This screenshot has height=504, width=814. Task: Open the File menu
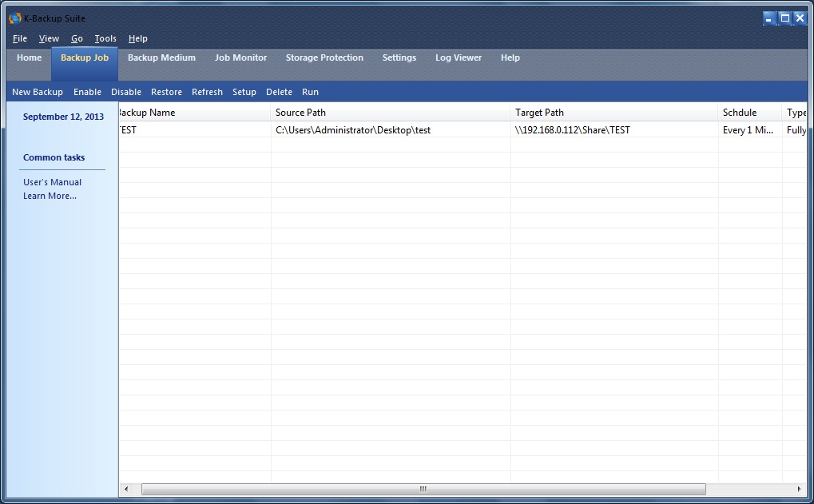20,38
